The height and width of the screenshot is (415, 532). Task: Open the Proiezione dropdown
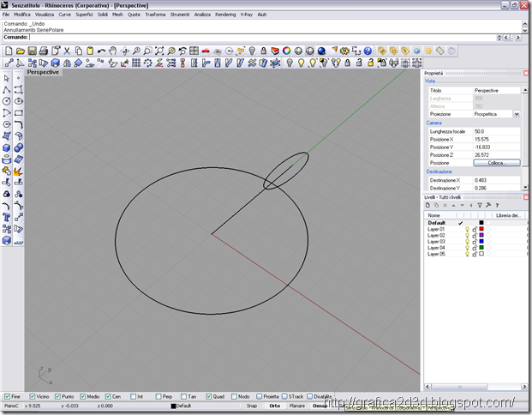coord(517,114)
